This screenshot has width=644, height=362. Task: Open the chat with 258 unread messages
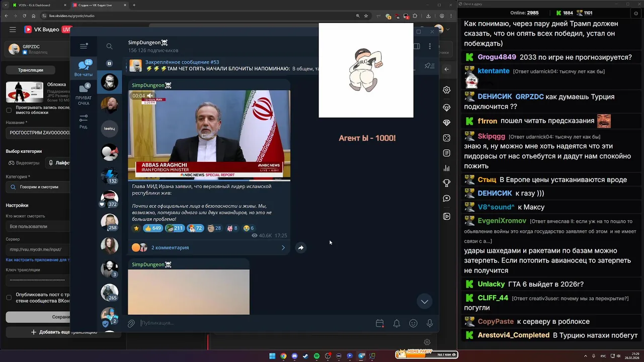point(110,222)
